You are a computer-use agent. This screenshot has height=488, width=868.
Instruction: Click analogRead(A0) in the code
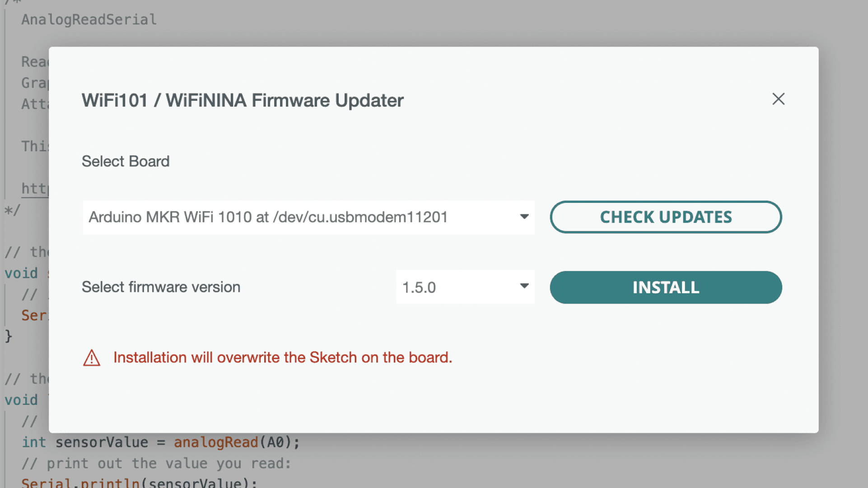pos(233,442)
